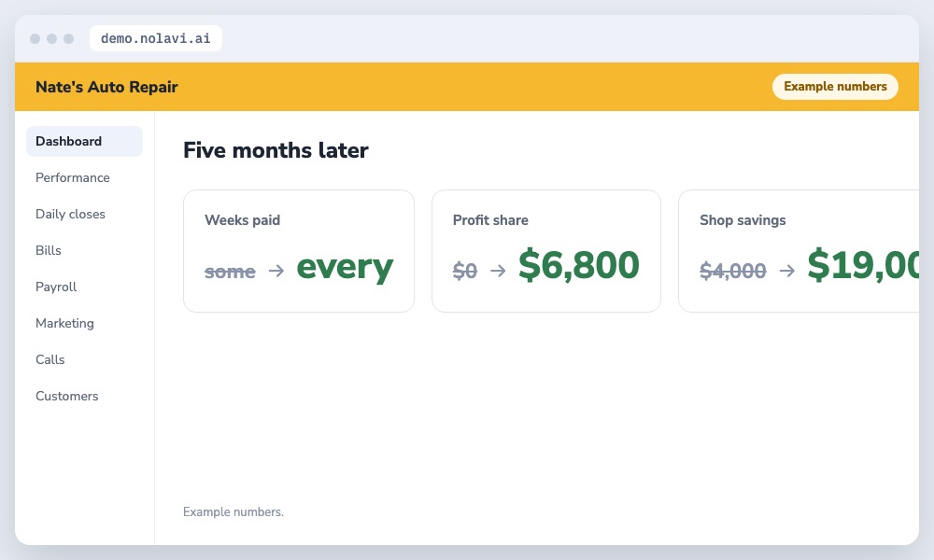934x560 pixels.
Task: Click the arrow icon in Shop savings card
Action: pos(787,271)
